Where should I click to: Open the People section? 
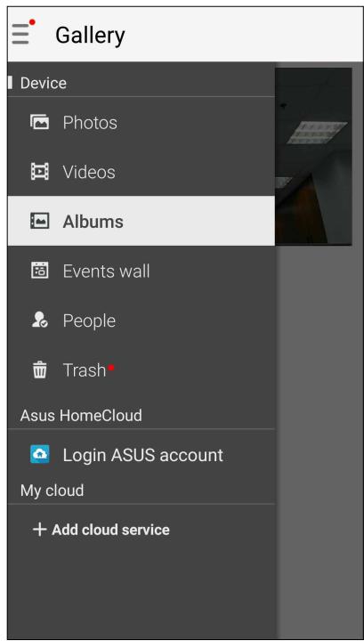click(x=141, y=320)
